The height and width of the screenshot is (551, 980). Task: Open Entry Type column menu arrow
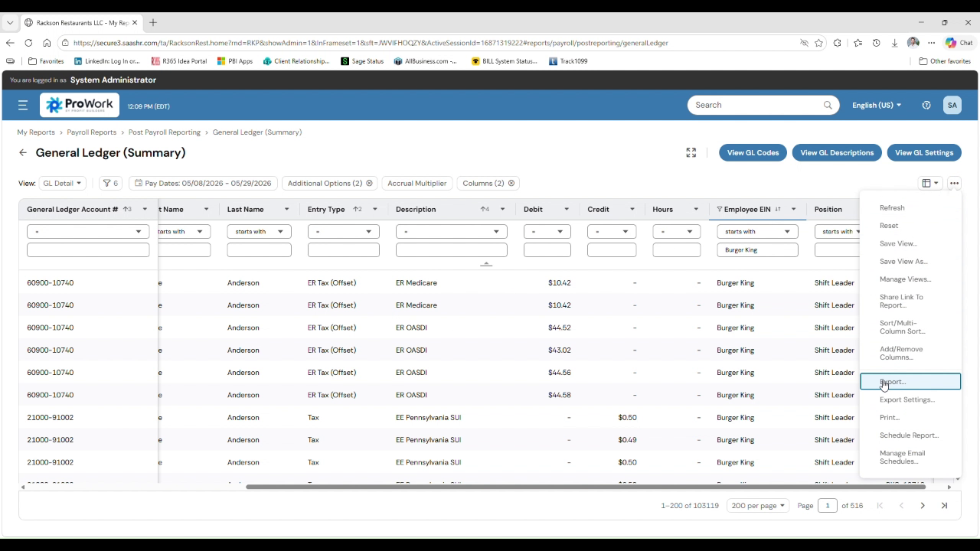point(375,209)
